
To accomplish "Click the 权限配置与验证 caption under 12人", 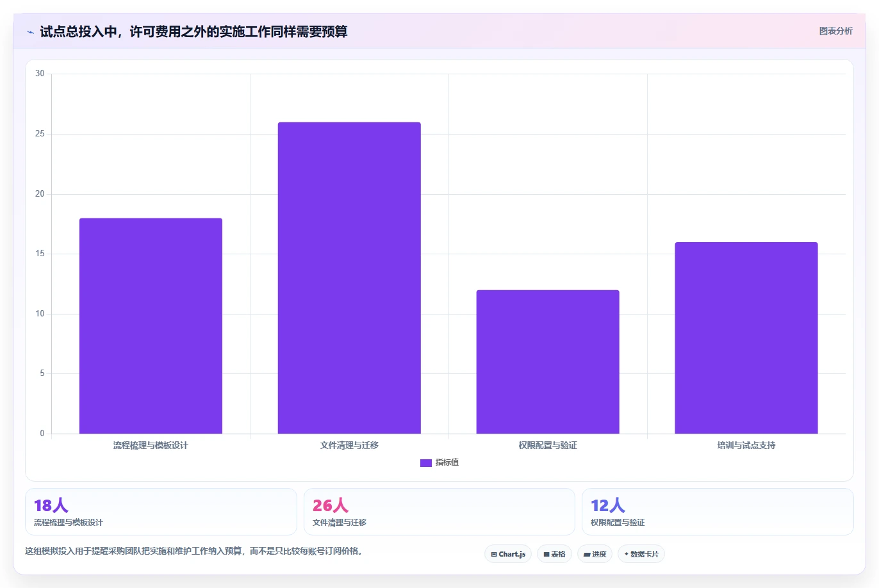I will tap(618, 523).
